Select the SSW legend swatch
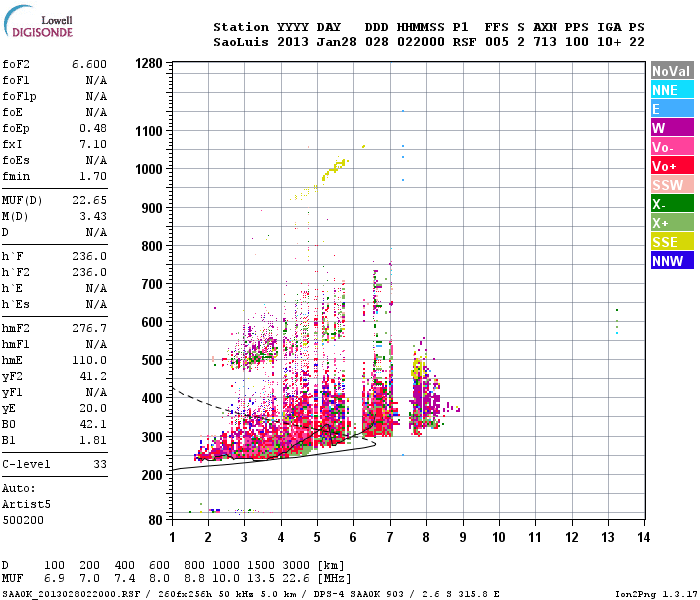This screenshot has height=600, width=700. tap(672, 185)
